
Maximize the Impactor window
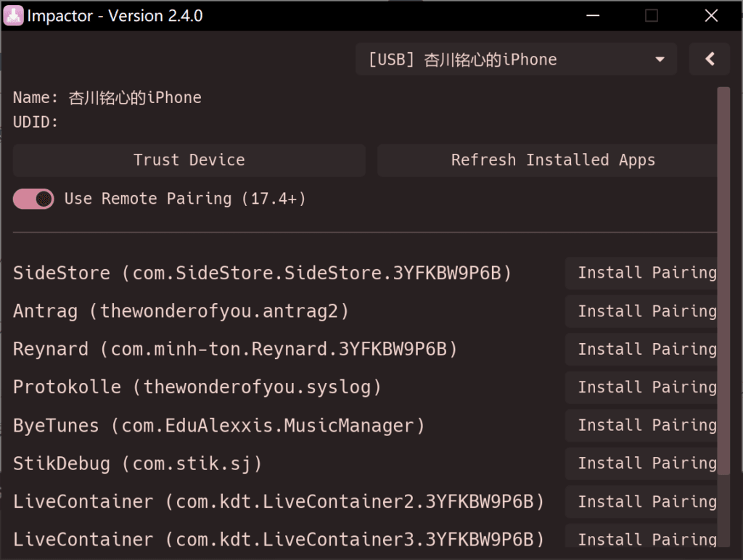click(652, 16)
